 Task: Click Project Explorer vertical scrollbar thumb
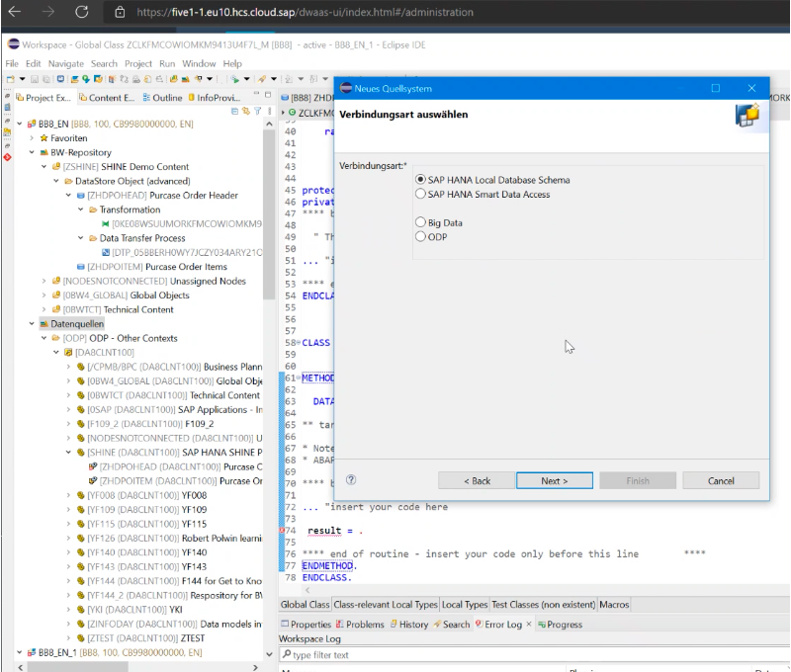(269, 214)
